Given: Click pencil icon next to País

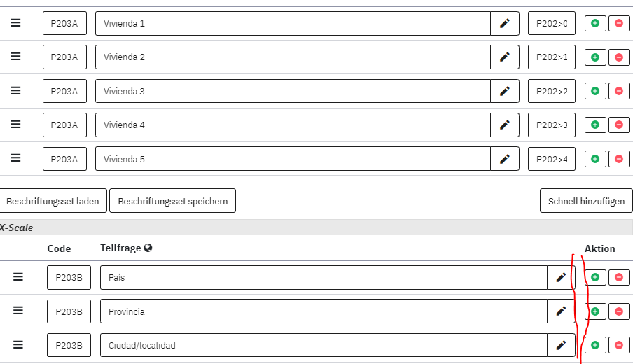Looking at the screenshot, I should tap(560, 277).
